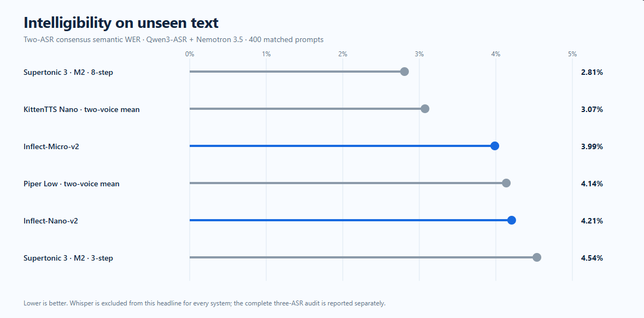
Task: Click the KittenTTS Nano gray endpoint dot
Action: [x=425, y=109]
